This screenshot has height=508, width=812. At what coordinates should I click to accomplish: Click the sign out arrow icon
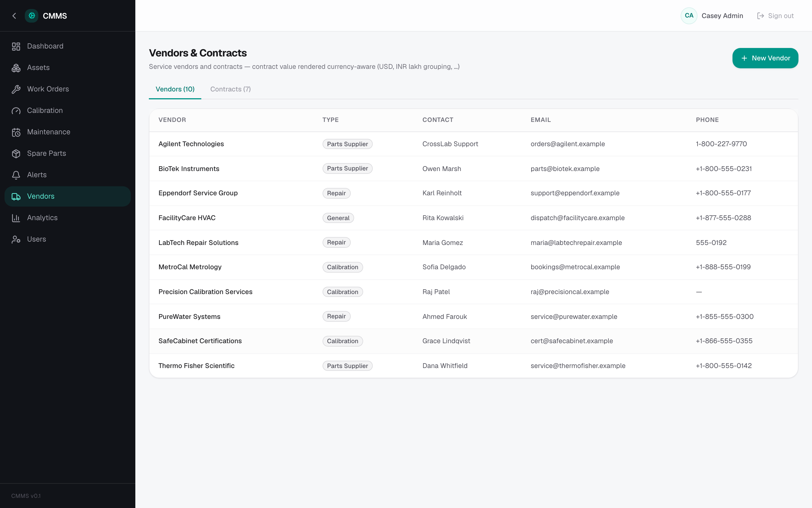[760, 16]
